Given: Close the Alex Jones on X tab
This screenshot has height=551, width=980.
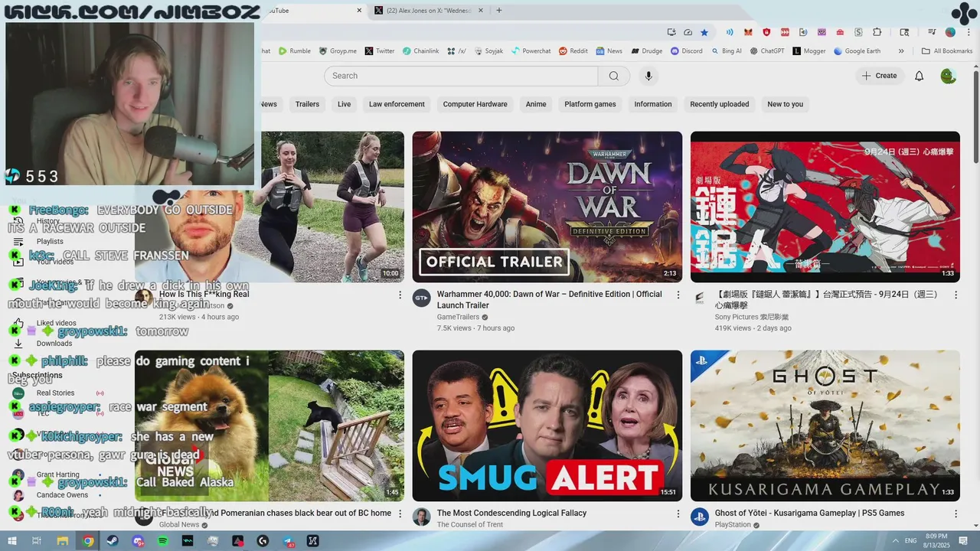Looking at the screenshot, I should [x=481, y=11].
